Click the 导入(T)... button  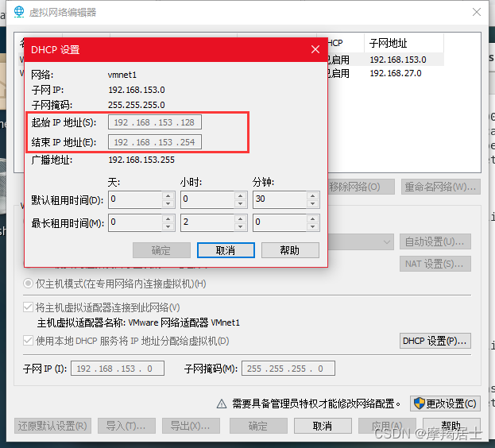[126, 426]
